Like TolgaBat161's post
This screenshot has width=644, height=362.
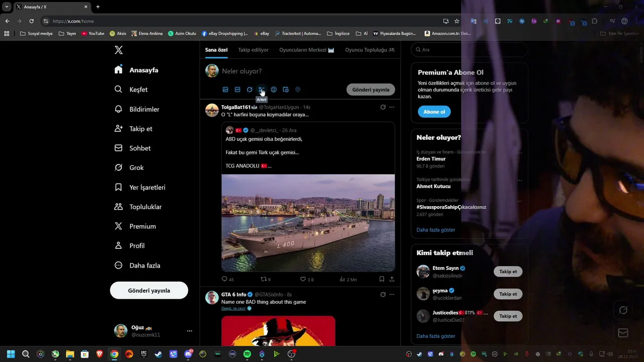point(306,279)
